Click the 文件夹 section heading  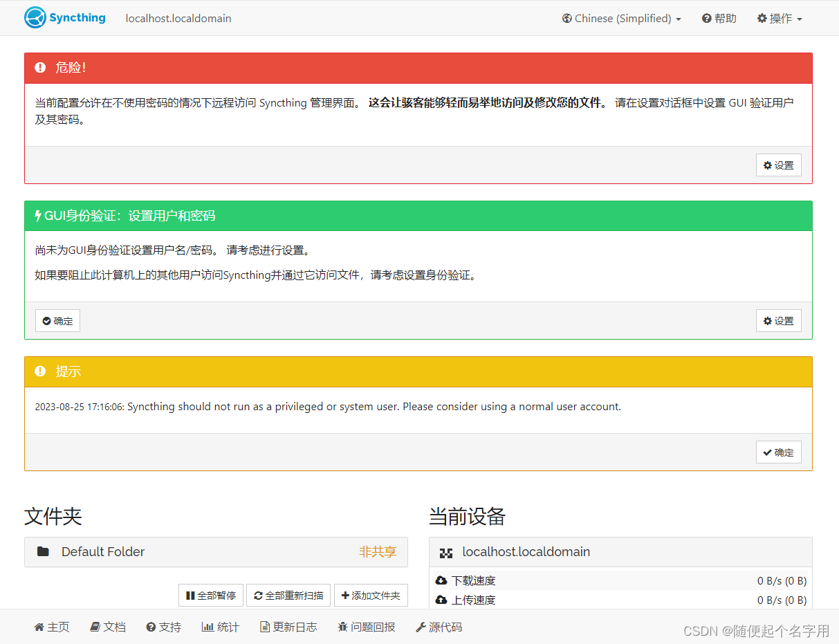tap(53, 516)
